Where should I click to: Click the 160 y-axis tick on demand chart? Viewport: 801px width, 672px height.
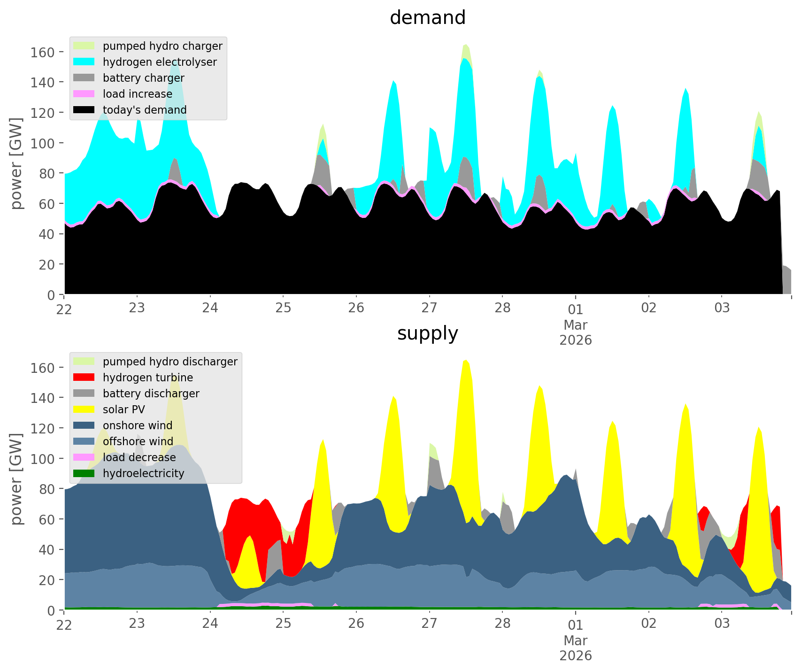coord(43,52)
